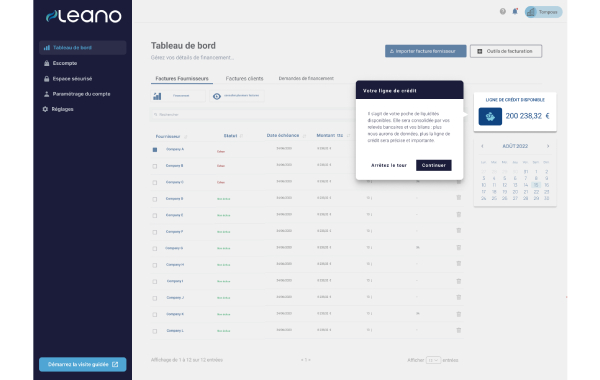Select the Company F row checkbox

[x=155, y=232]
